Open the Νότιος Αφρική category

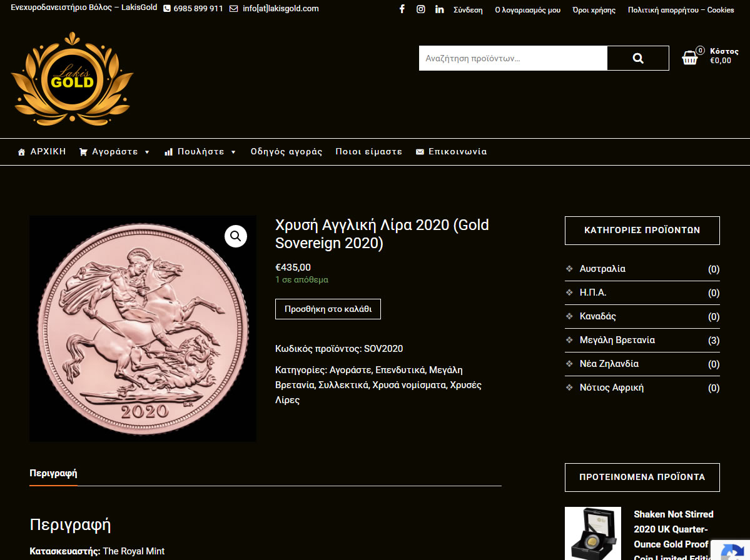(x=611, y=388)
